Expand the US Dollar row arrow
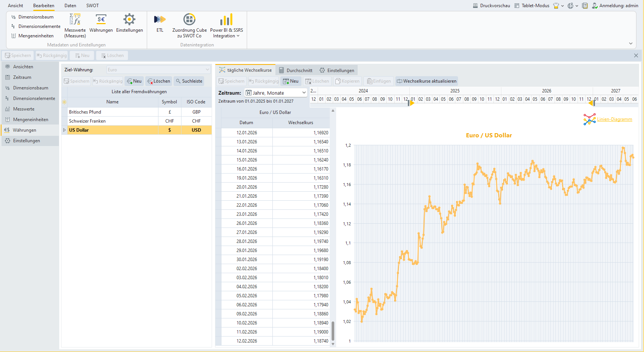Image resolution: width=644 pixels, height=352 pixels. pos(65,130)
